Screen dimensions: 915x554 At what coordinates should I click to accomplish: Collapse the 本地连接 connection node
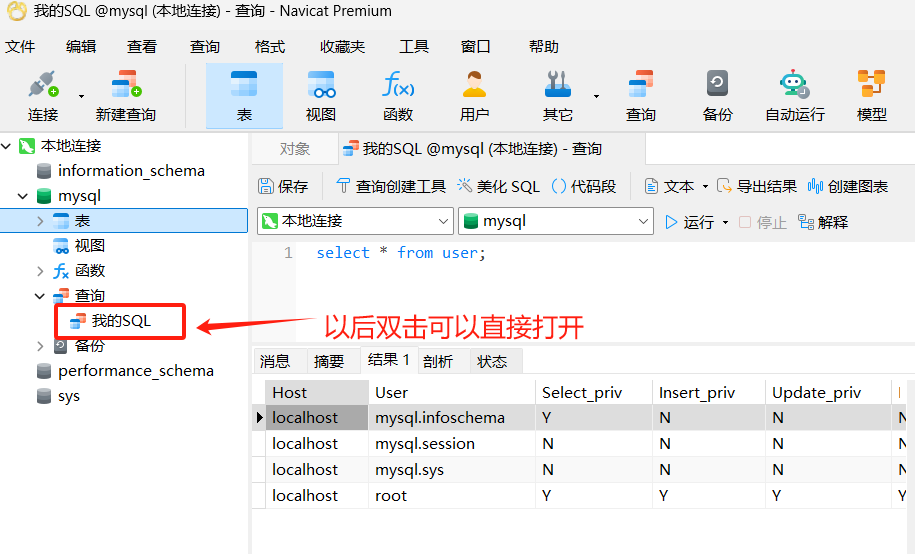(x=6, y=146)
